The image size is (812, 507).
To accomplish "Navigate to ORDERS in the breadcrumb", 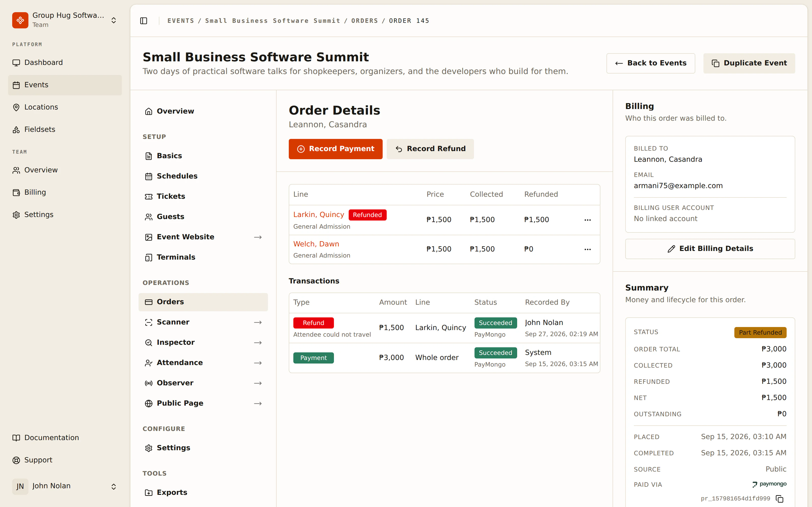I will click(x=364, y=21).
